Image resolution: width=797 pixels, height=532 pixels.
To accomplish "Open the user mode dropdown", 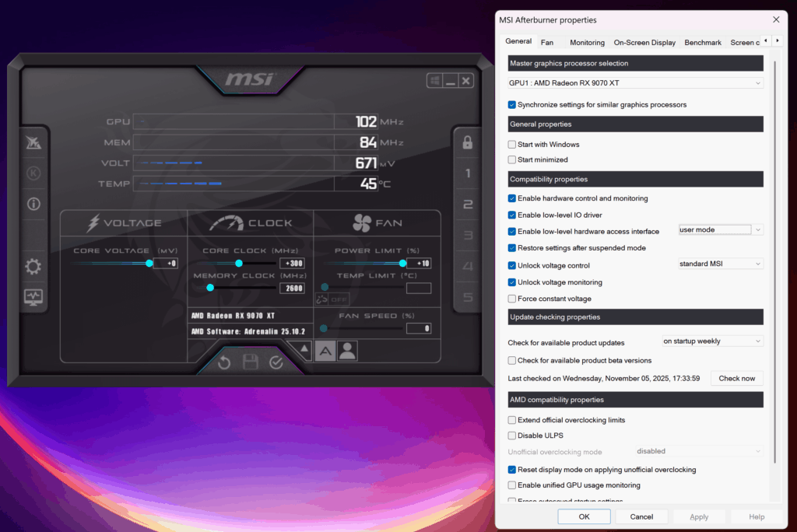I will coord(721,229).
